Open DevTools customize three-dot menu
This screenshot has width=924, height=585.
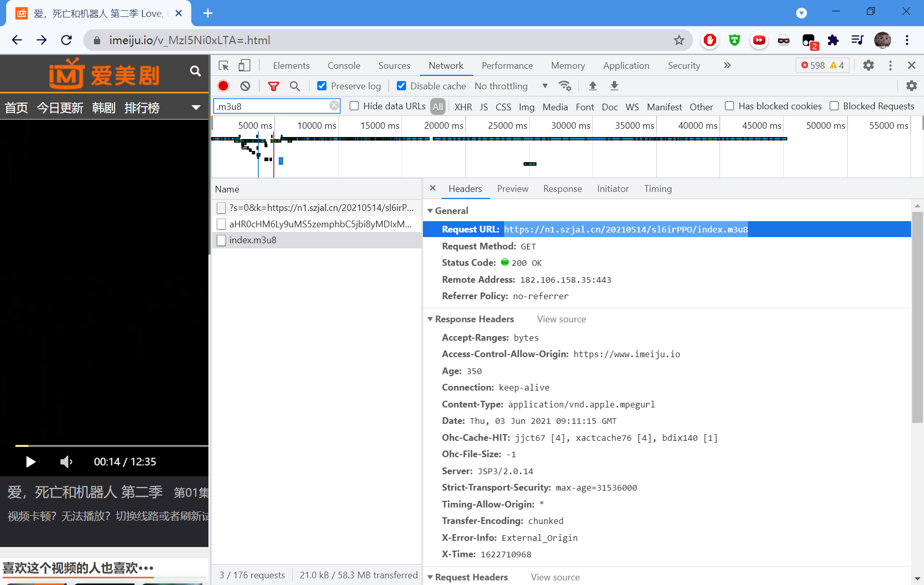(x=890, y=65)
